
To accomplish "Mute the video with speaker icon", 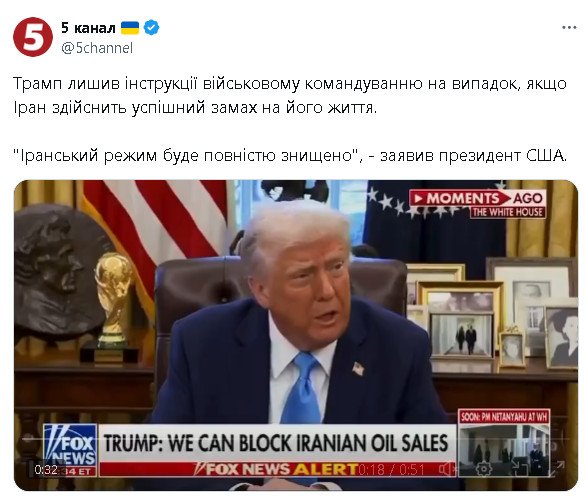I will click(x=447, y=469).
